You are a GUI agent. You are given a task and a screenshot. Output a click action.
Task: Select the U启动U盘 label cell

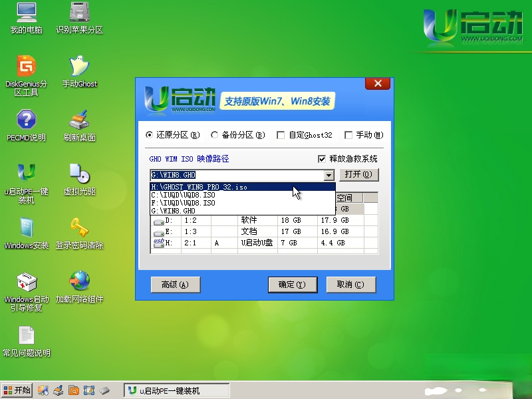257,243
